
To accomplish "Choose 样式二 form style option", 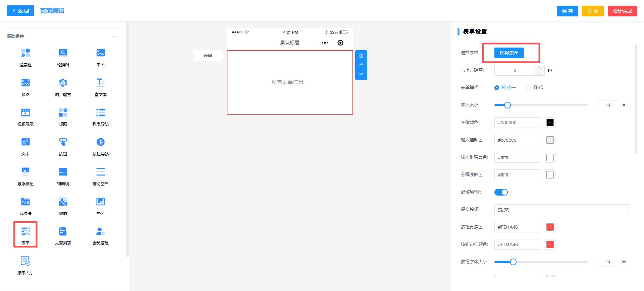I will click(x=528, y=88).
